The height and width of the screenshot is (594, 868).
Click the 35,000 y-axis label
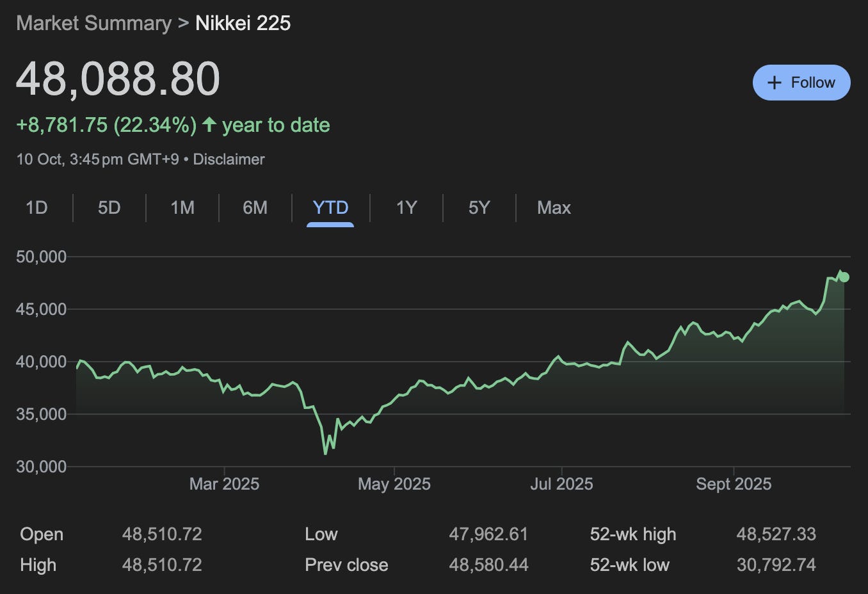[42, 414]
